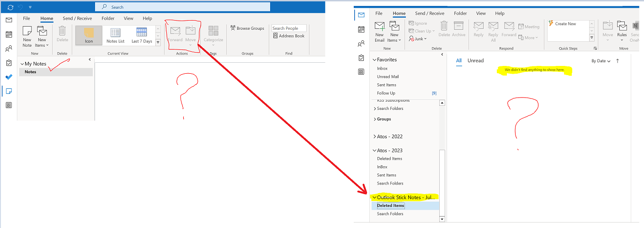Viewport: 644px width, 228px height.
Task: Open People contacts in the left sidebar
Action: coord(9,49)
